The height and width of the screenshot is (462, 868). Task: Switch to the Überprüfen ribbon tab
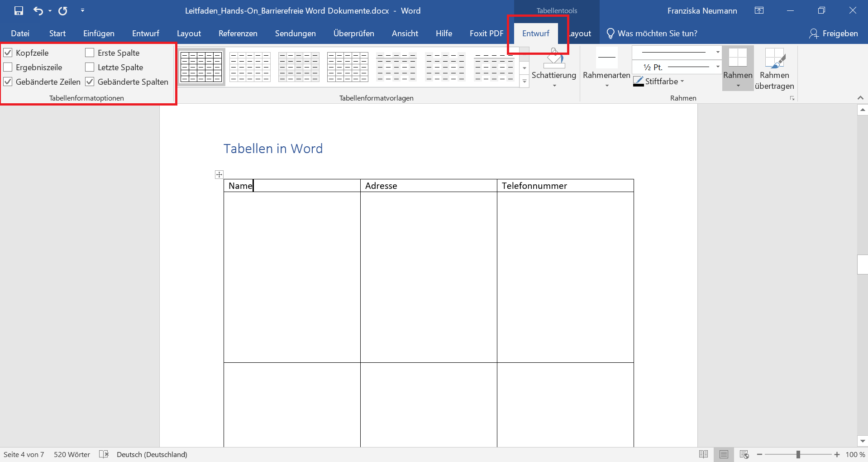[x=353, y=33]
